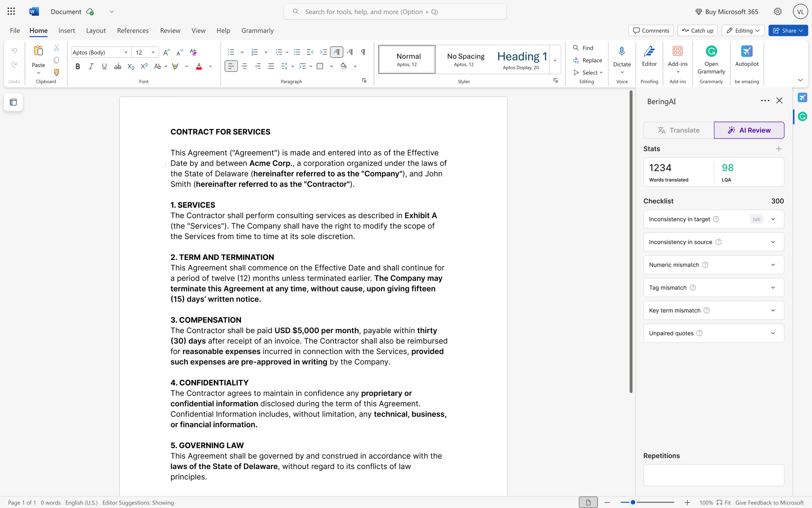812x508 pixels.
Task: Toggle paragraph formatting marks
Action: (x=363, y=52)
